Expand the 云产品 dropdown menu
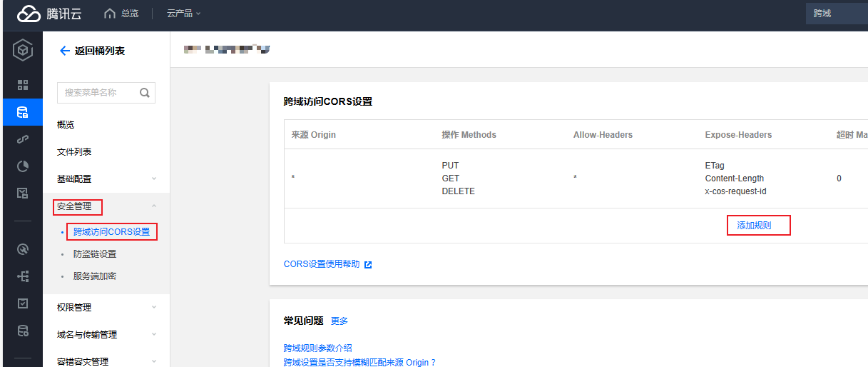 point(183,14)
